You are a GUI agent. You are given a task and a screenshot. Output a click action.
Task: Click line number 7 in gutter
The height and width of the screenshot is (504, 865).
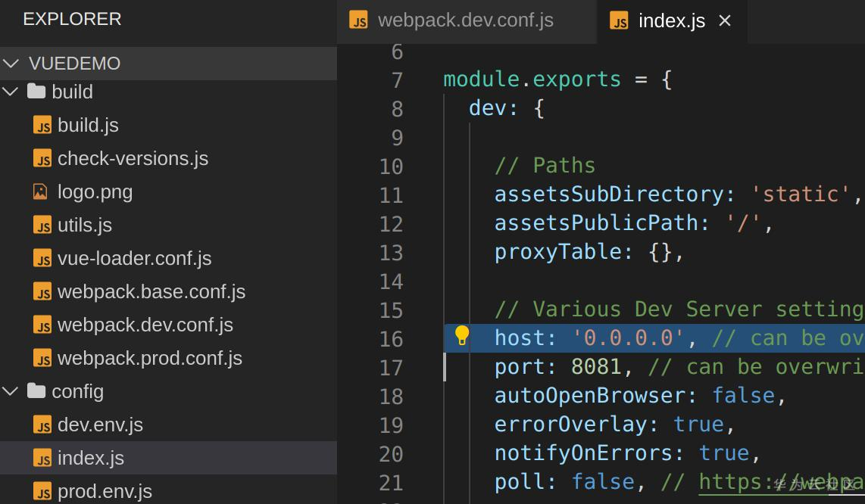[x=397, y=80]
